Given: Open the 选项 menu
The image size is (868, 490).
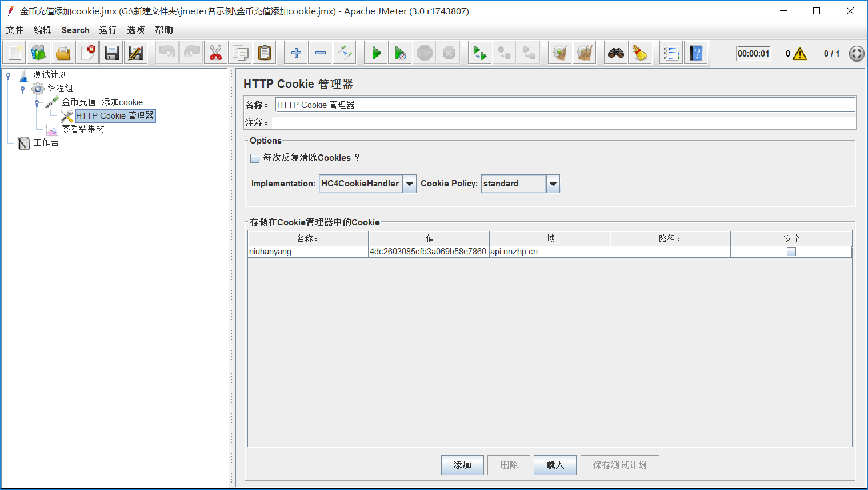Looking at the screenshot, I should (x=136, y=30).
